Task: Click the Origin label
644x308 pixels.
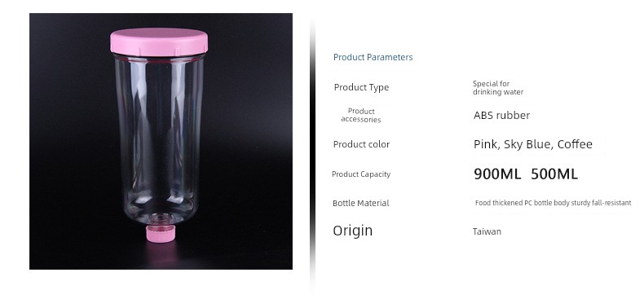Action: [352, 231]
